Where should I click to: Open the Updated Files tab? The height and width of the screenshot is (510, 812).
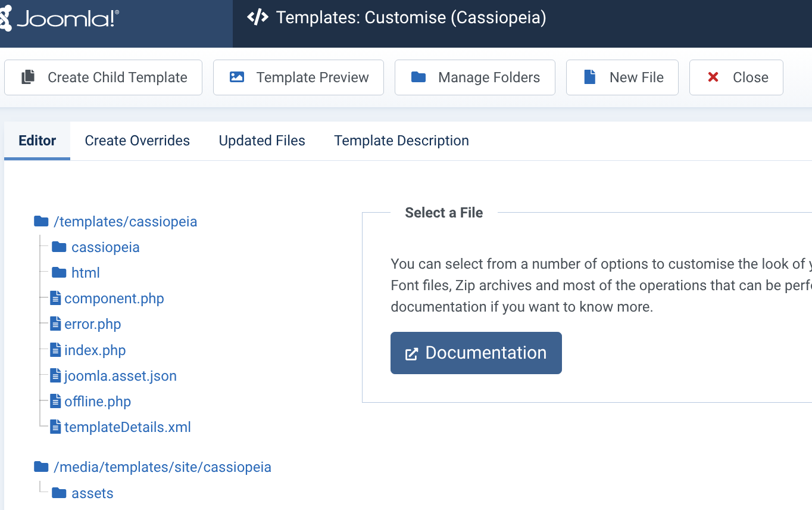coord(262,141)
